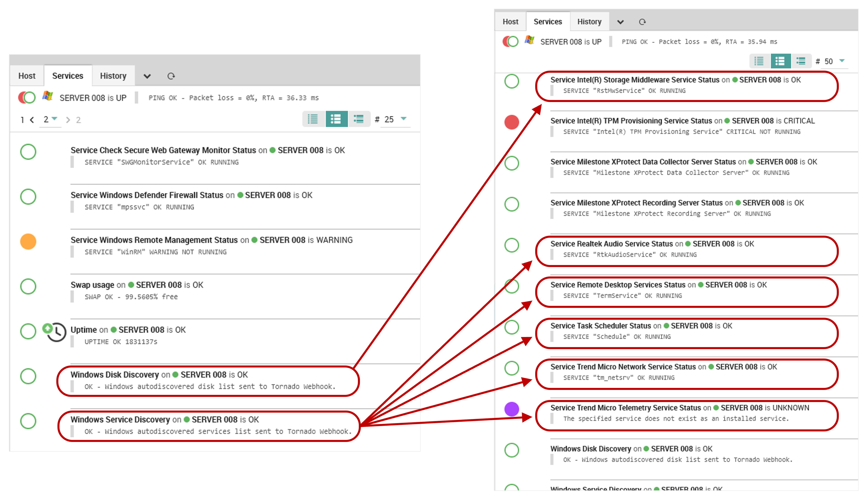Image resolution: width=868 pixels, height=498 pixels.
Task: Open the Host tab in right panel
Action: coord(510,22)
